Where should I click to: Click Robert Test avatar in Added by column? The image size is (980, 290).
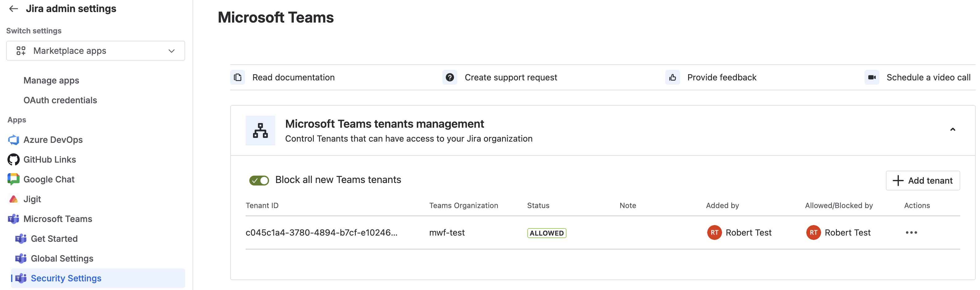(x=714, y=232)
